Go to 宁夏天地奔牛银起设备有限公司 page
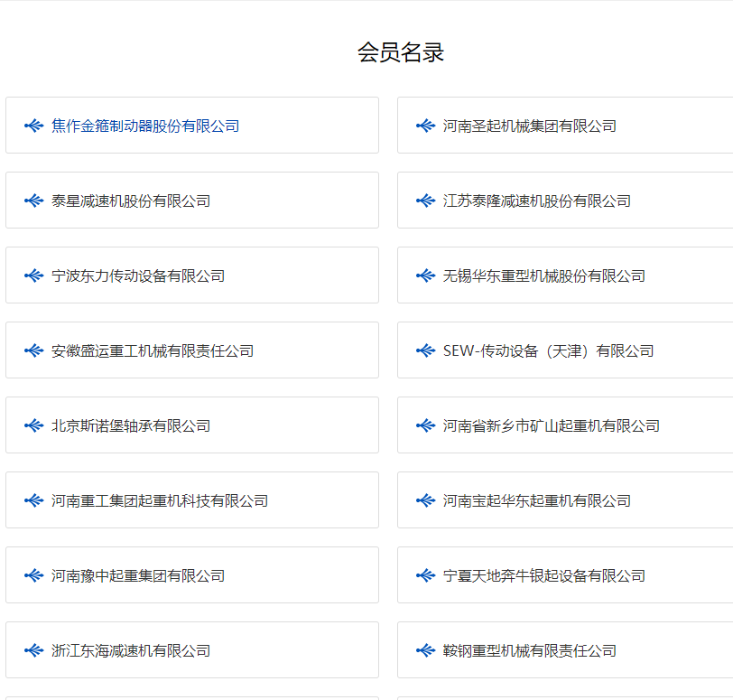This screenshot has height=700, width=733. (x=544, y=575)
